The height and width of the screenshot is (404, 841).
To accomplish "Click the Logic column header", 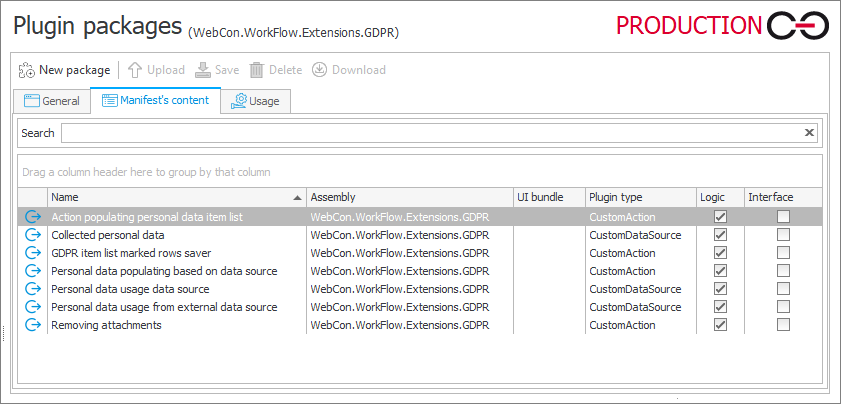I will pyautogui.click(x=720, y=197).
